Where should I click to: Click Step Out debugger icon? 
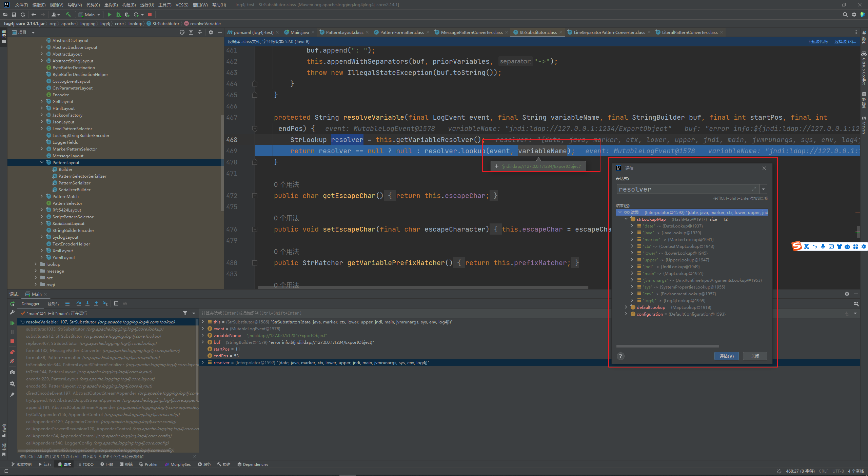(96, 303)
